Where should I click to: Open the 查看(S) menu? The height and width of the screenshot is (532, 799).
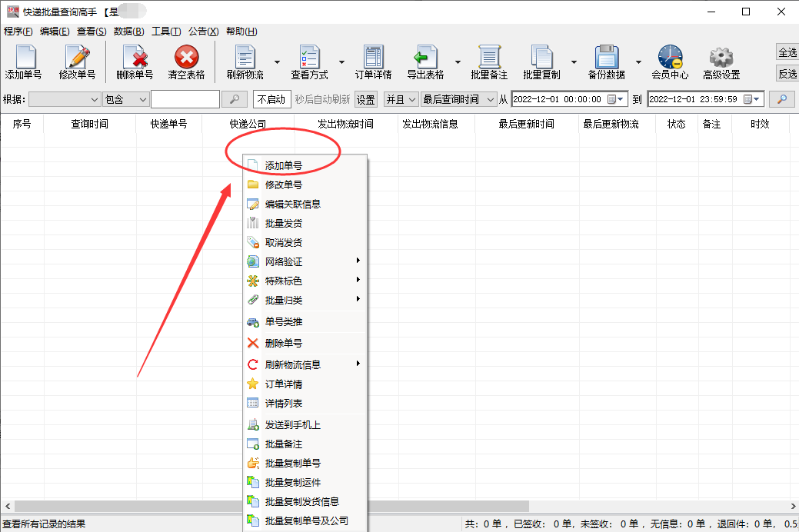92,32
